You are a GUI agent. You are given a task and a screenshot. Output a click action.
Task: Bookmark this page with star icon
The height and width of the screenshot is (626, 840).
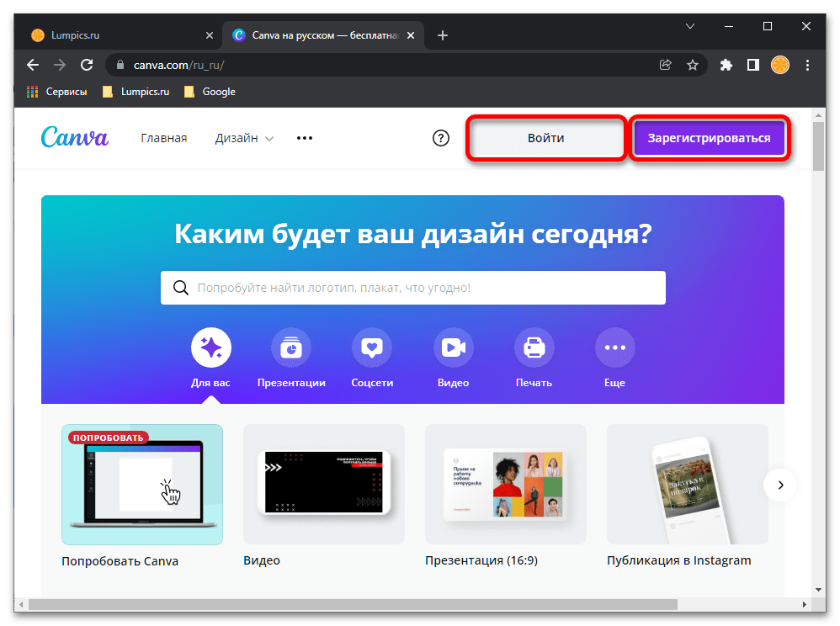point(692,65)
